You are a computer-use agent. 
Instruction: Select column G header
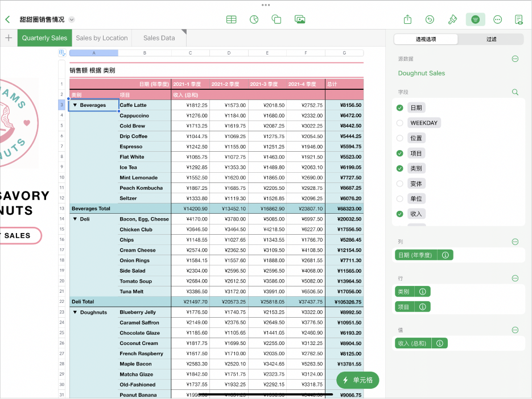(x=344, y=53)
